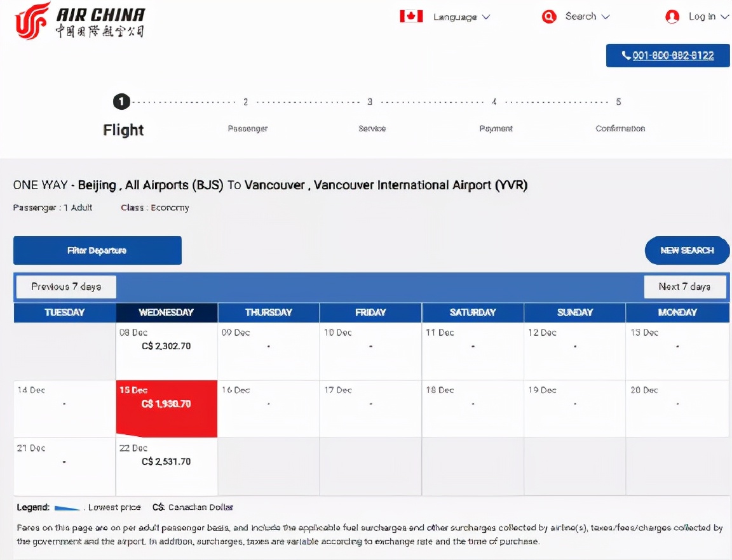Click the SATURDAY column header
The image size is (732, 560).
point(473,312)
